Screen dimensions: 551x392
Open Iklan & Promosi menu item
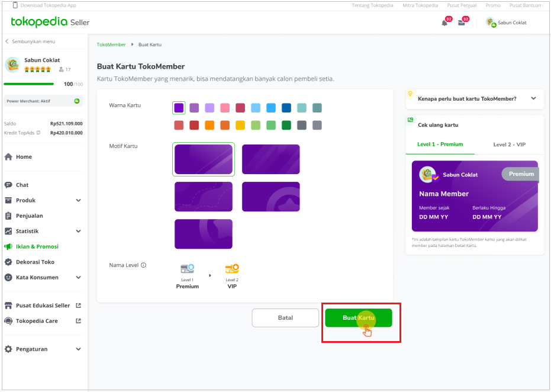tap(37, 246)
